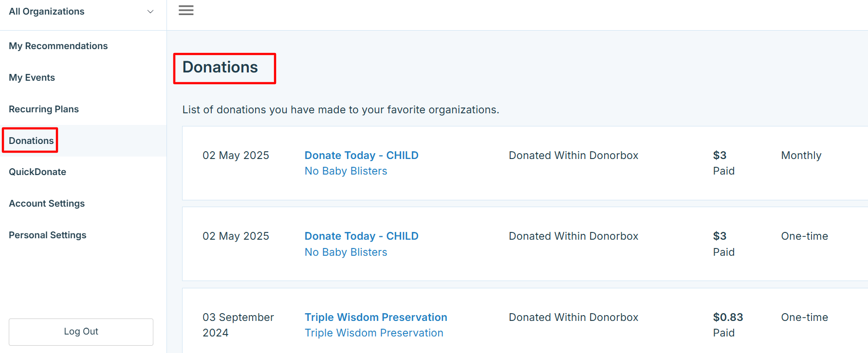
Task: Open the Triple Wisdom Preservation organization page
Action: click(374, 333)
